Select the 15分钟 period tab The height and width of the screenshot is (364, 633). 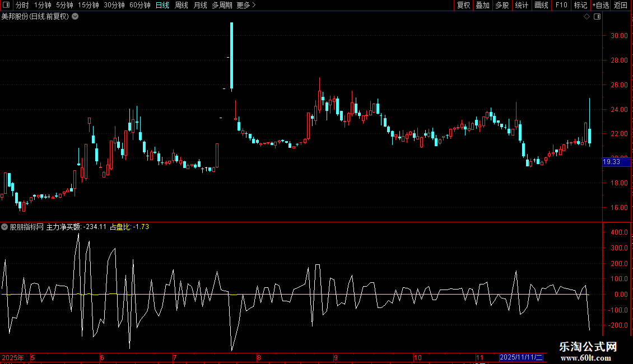click(89, 5)
